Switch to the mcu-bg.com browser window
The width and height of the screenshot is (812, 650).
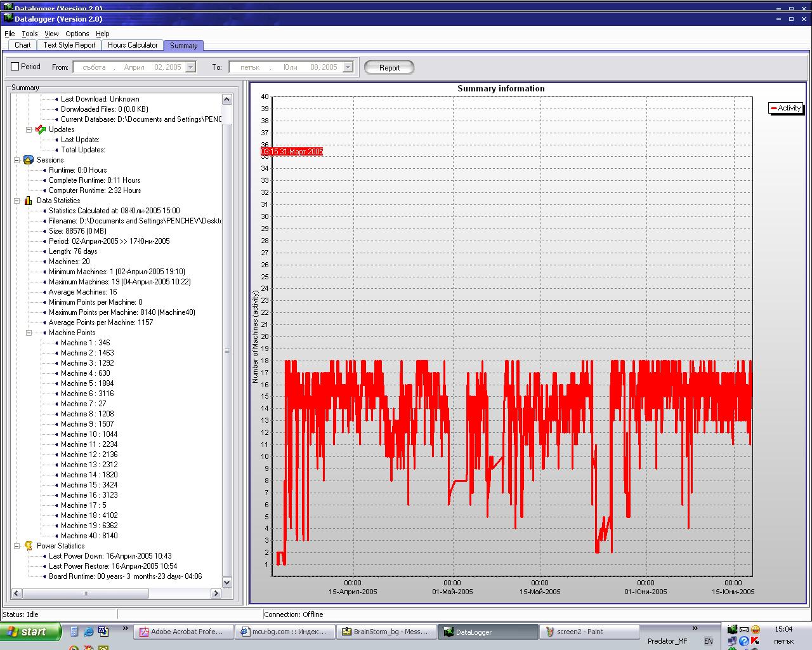tap(284, 632)
